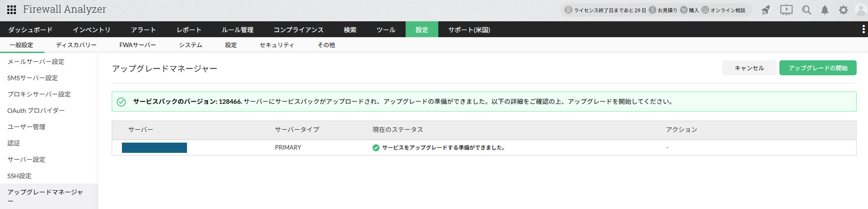Click the rocket quick-start icon
Viewport: 868px width, 209px height.
coord(766,10)
